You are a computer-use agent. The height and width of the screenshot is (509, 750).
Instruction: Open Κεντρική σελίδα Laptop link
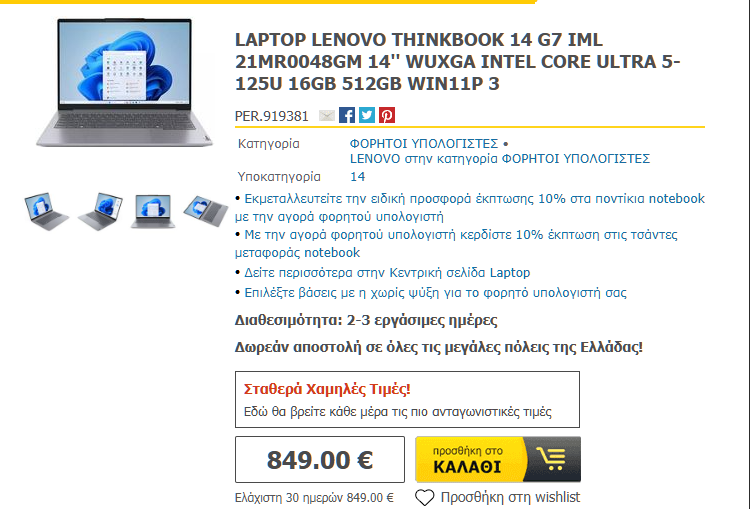[x=387, y=273]
